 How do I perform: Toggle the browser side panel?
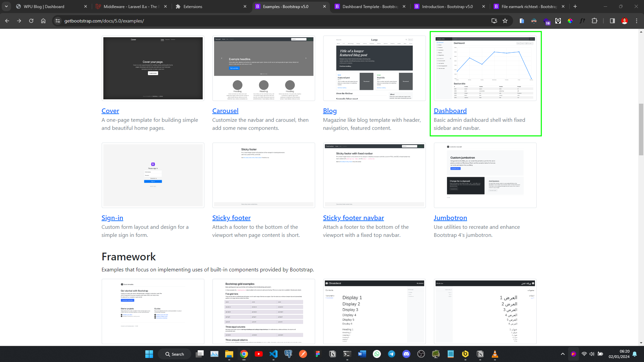pyautogui.click(x=612, y=21)
